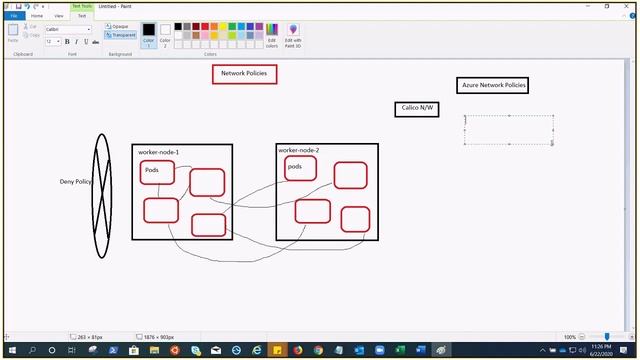Open Cortana circle on the taskbar

pos(52,350)
